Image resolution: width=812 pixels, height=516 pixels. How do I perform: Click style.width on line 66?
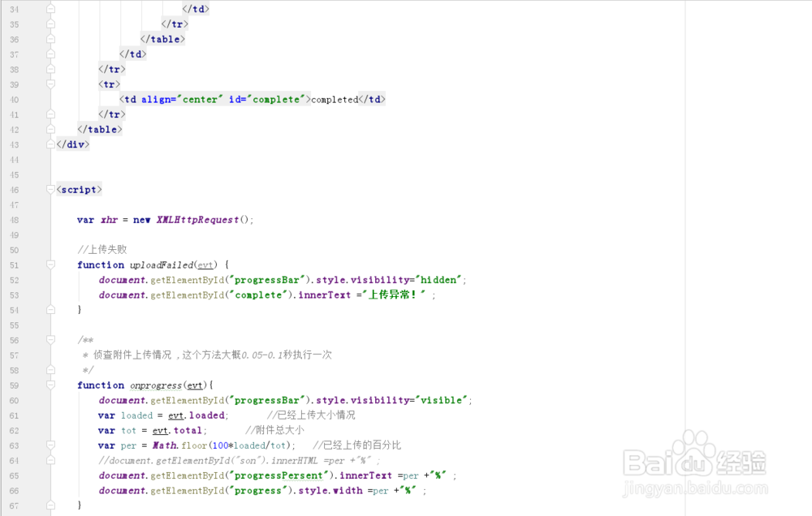click(330, 491)
